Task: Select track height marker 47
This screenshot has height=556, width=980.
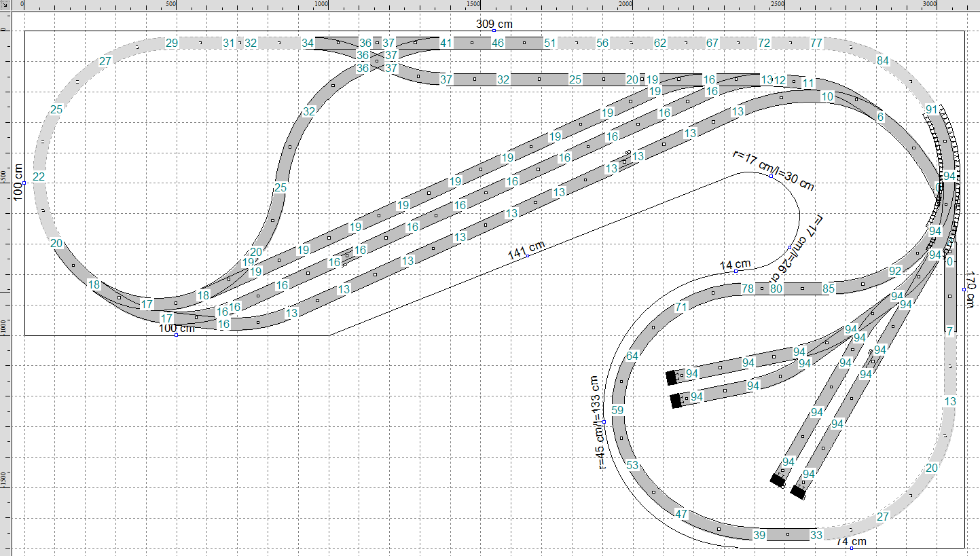Action: click(681, 514)
